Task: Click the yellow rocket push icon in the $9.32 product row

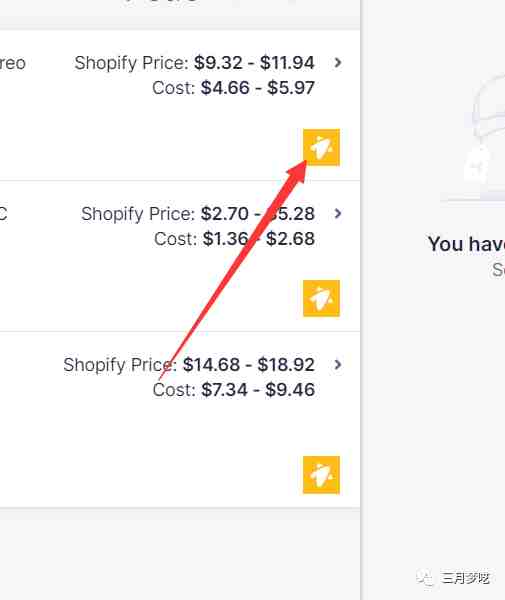Action: coord(321,147)
